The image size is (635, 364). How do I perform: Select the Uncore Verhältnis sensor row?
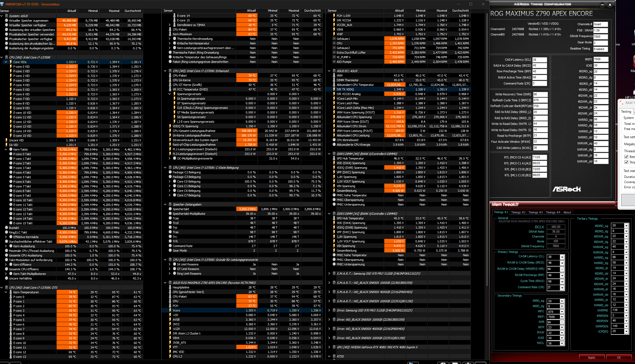tap(72, 278)
